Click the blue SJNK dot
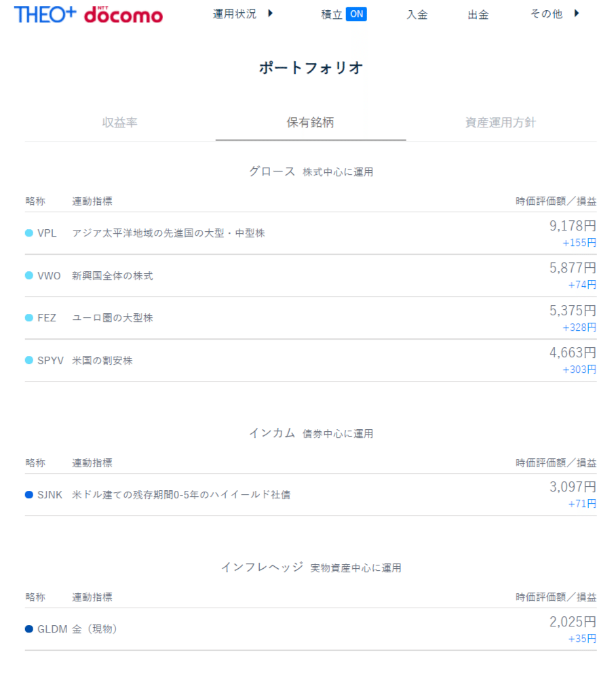The height and width of the screenshot is (678, 616). click(x=29, y=495)
